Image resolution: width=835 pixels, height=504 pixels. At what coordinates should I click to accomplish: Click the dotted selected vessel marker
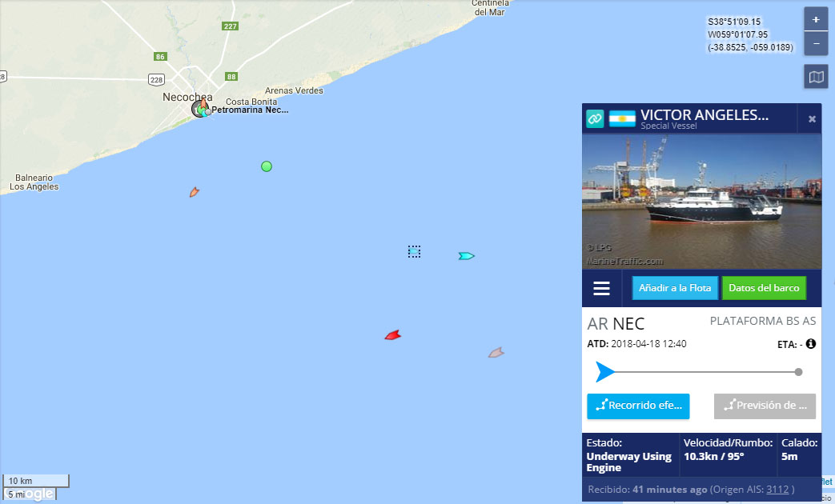(x=415, y=251)
